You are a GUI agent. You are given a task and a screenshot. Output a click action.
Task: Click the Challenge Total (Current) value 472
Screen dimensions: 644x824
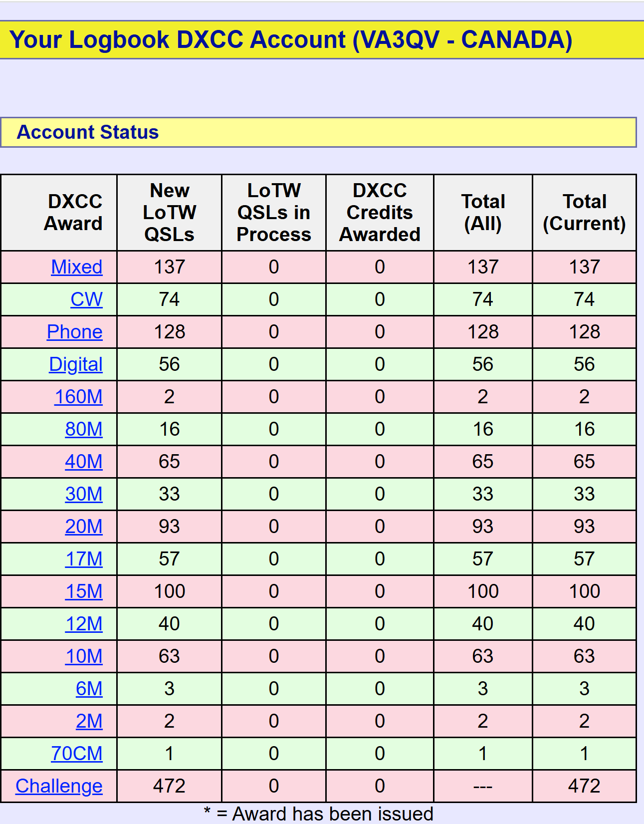[x=584, y=786]
